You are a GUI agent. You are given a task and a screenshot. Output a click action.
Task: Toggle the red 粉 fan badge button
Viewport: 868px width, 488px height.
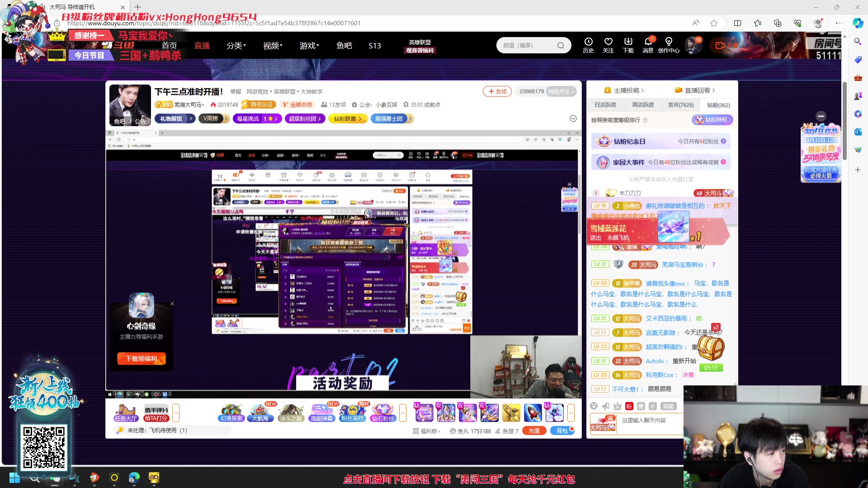(629, 406)
